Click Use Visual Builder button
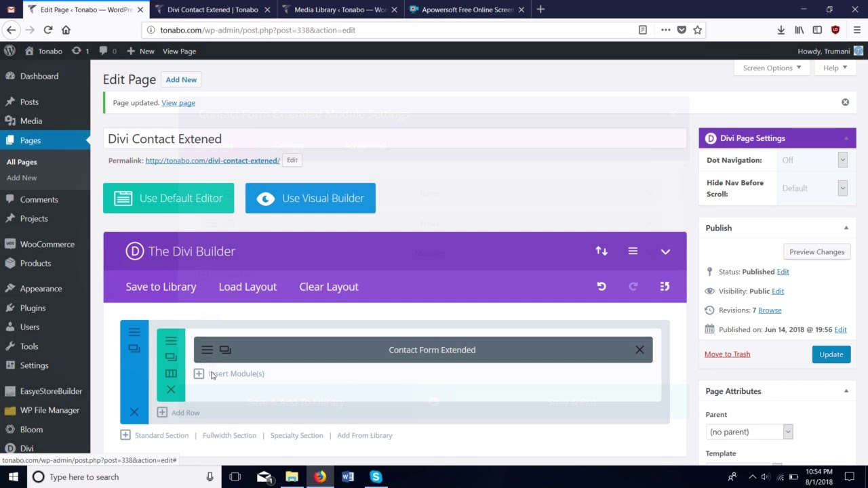868x488 pixels. pos(310,198)
